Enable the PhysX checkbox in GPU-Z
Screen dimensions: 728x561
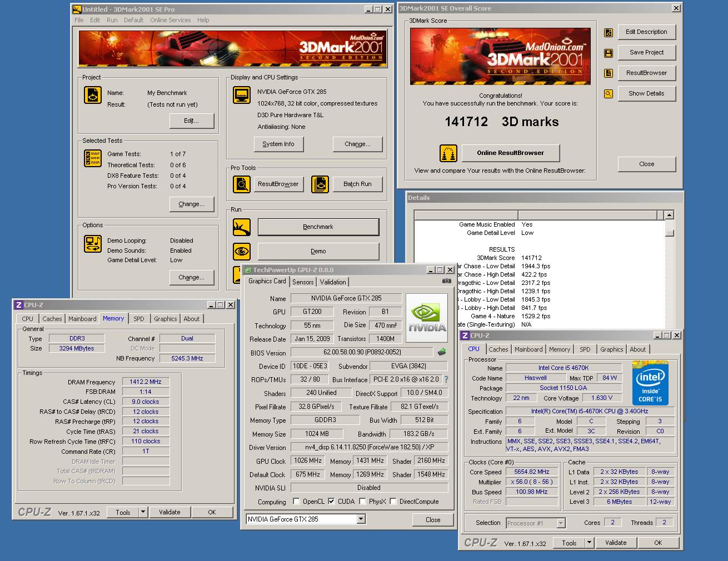(363, 502)
